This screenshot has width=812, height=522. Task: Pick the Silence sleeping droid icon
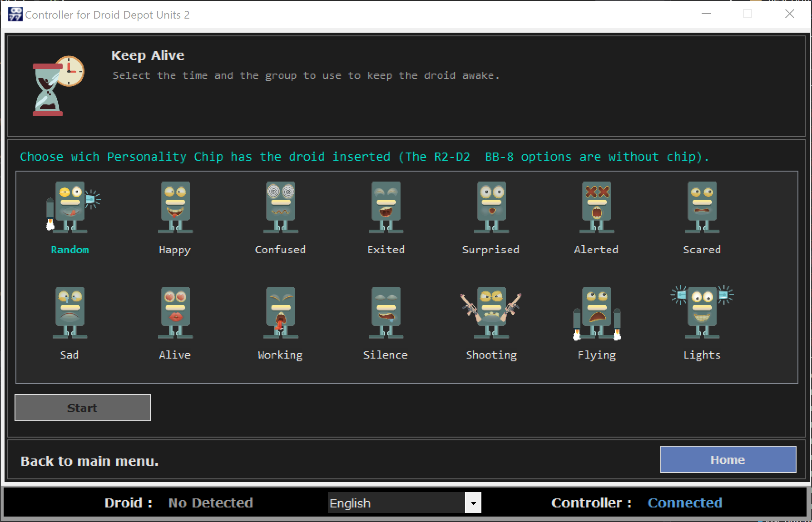click(386, 312)
